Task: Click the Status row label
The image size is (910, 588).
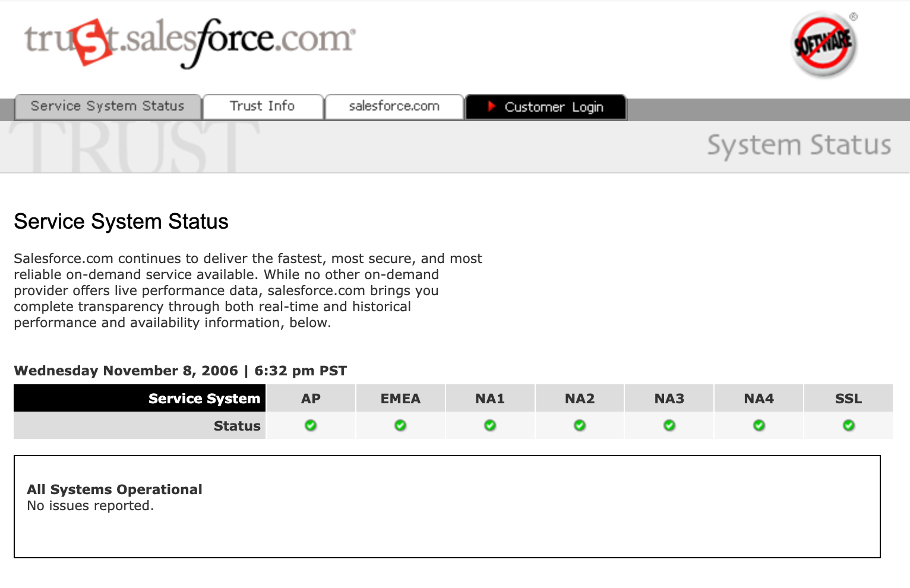Action: pyautogui.click(x=237, y=426)
